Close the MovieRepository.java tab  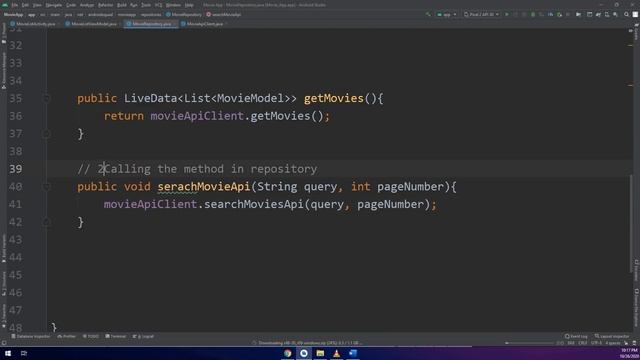pos(175,24)
